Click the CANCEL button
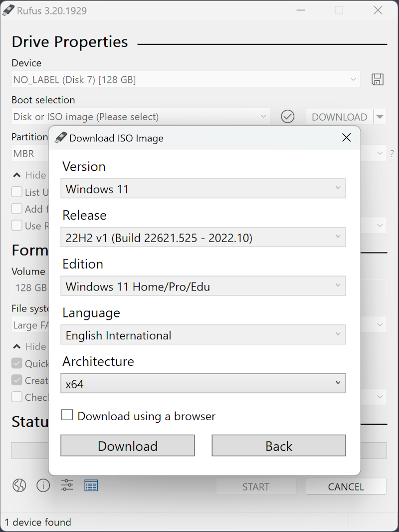The image size is (399, 532). tap(346, 487)
